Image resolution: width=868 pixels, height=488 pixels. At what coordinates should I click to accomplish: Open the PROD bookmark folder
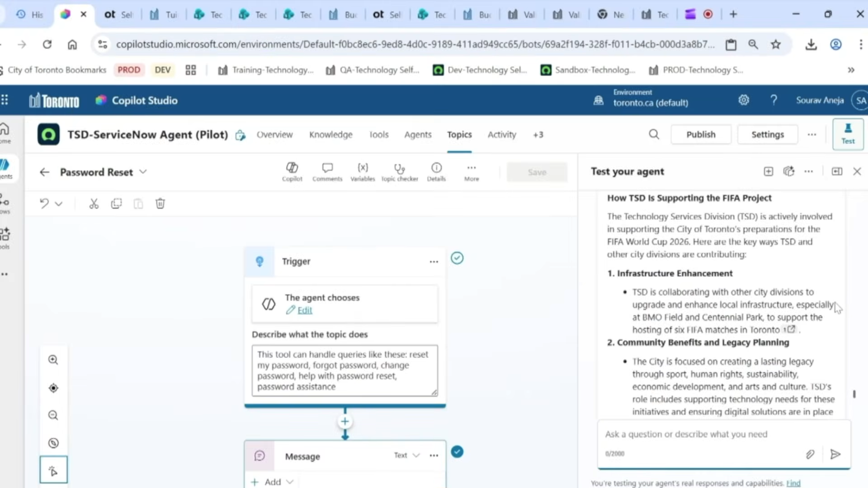(x=129, y=70)
